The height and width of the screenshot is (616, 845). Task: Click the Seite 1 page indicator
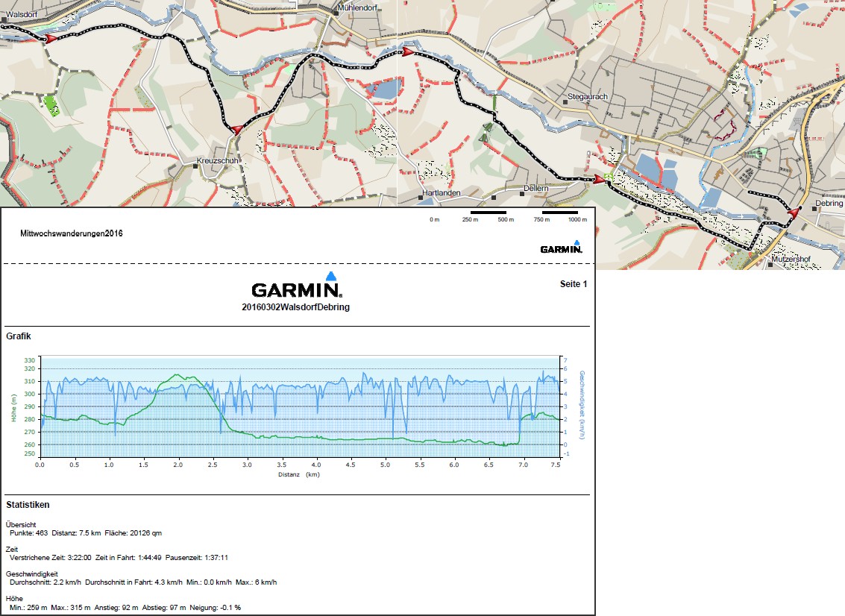click(x=574, y=284)
